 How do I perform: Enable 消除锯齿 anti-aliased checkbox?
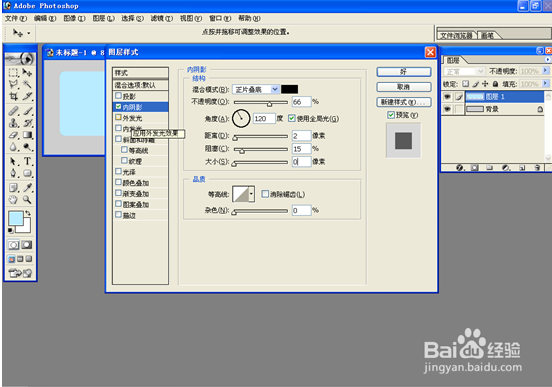click(x=265, y=194)
